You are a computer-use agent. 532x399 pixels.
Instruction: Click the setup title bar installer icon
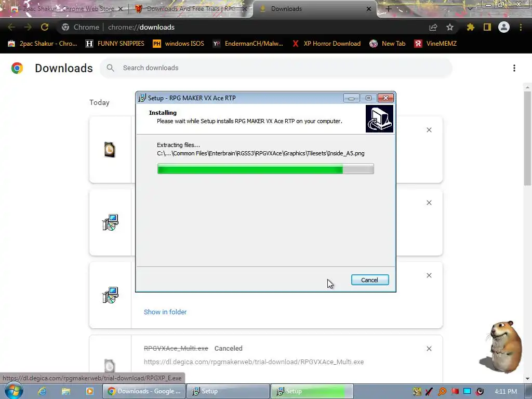142,98
